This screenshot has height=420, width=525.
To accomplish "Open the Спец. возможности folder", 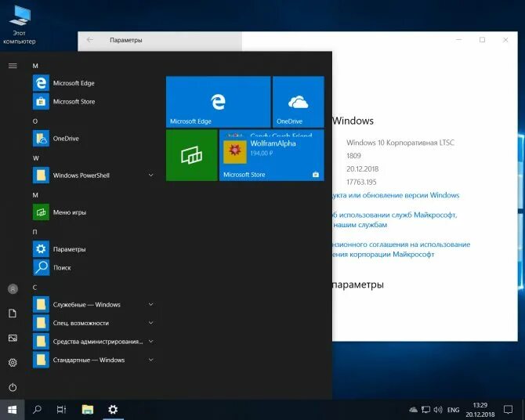I will [x=94, y=323].
